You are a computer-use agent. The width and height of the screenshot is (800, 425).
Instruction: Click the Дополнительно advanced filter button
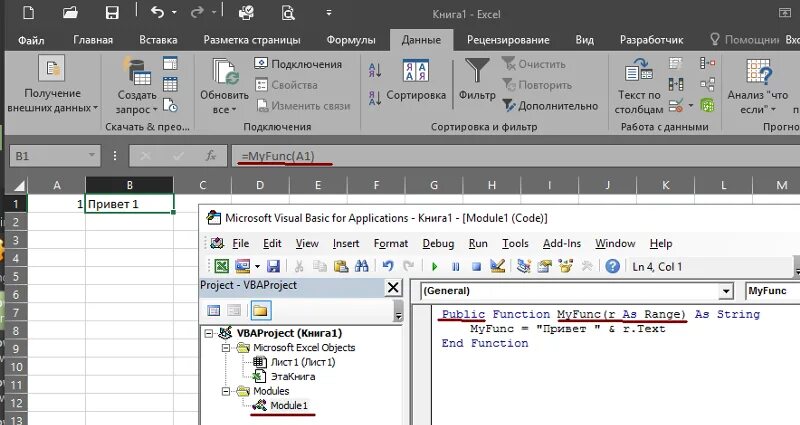pos(550,106)
